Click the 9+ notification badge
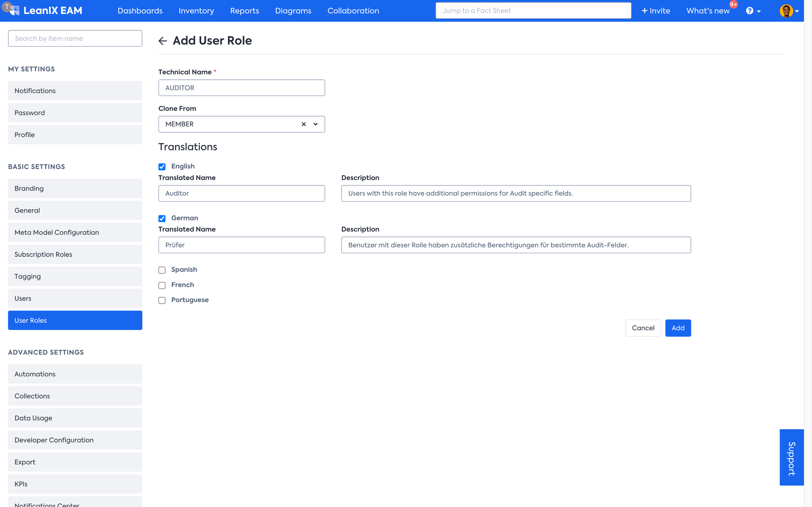Viewport: 812px width, 507px height. pyautogui.click(x=733, y=5)
